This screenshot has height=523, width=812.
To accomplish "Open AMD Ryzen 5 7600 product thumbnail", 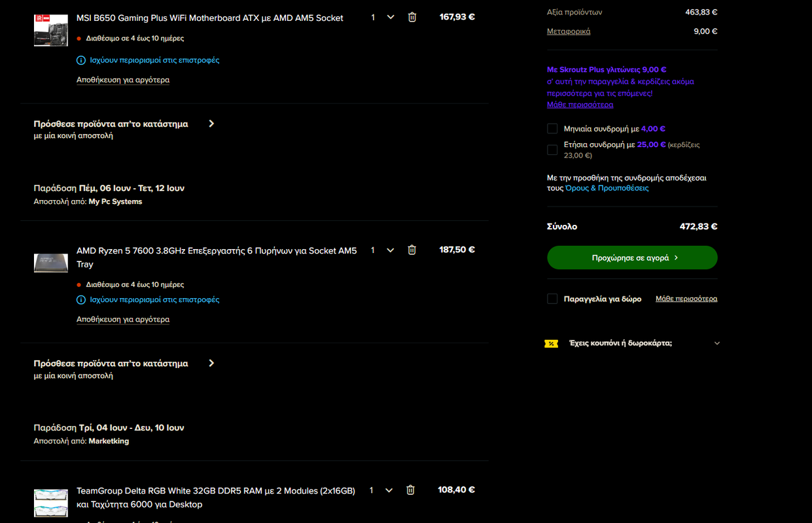I will pos(51,263).
